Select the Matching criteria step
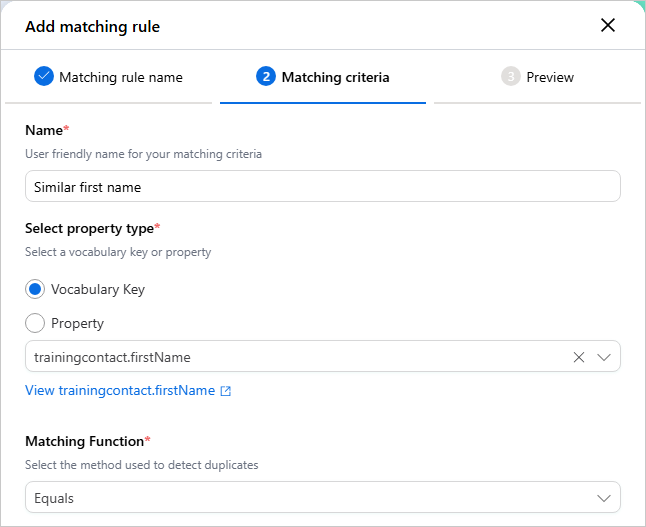The image size is (646, 527). pyautogui.click(x=323, y=77)
